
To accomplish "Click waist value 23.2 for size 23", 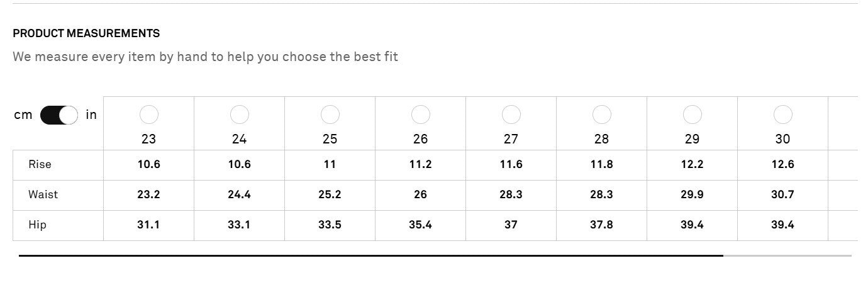I will coord(149,194).
